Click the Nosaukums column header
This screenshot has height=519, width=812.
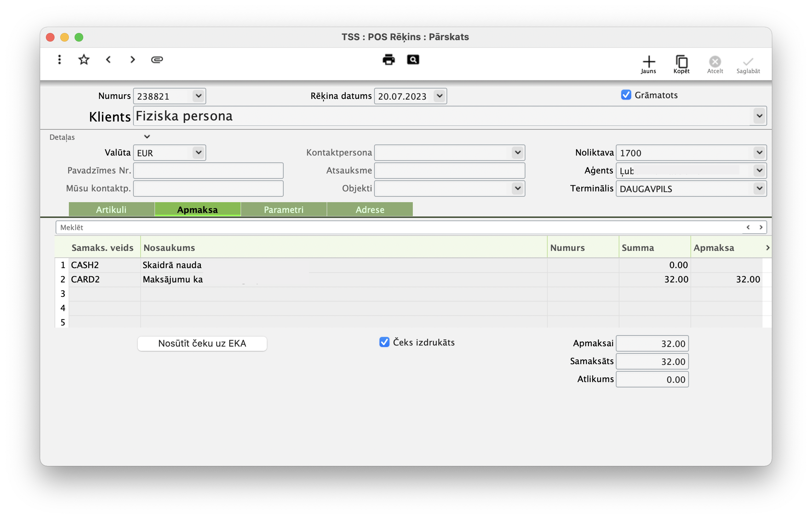344,248
